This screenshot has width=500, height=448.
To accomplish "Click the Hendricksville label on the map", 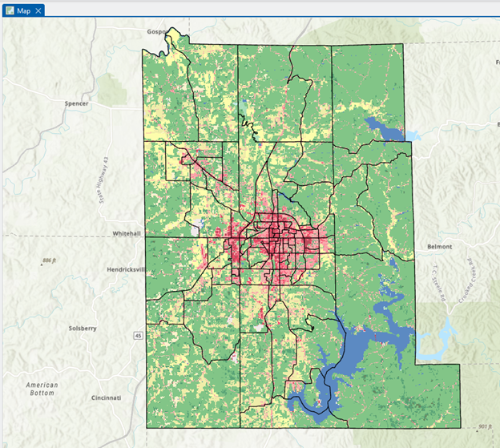I will pyautogui.click(x=126, y=270).
